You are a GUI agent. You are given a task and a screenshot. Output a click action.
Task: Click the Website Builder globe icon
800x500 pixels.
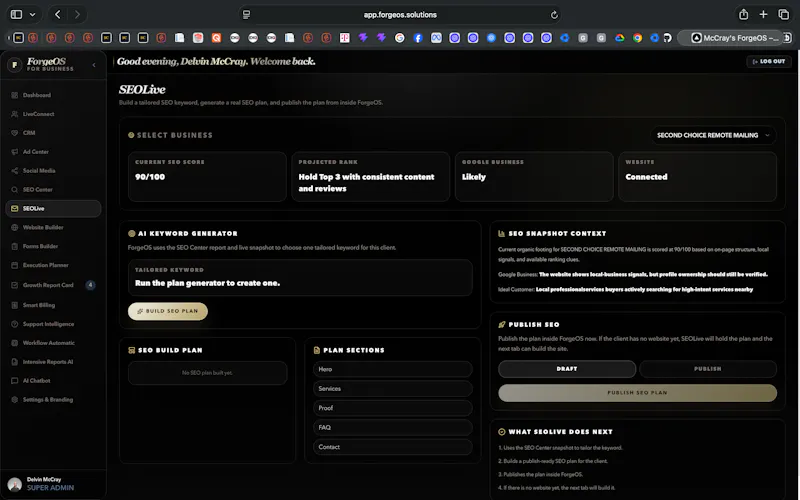point(14,227)
